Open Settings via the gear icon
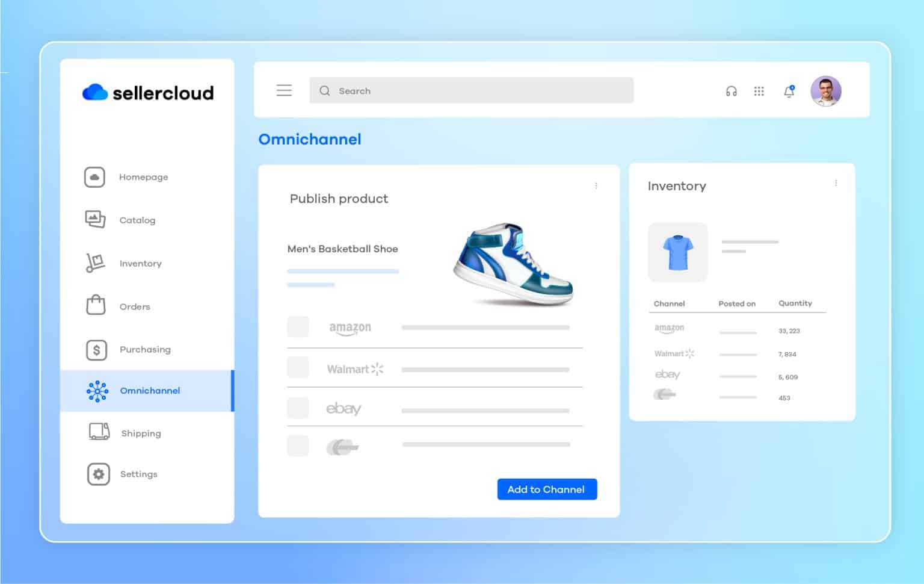Screen dimensions: 924x584 point(97,474)
